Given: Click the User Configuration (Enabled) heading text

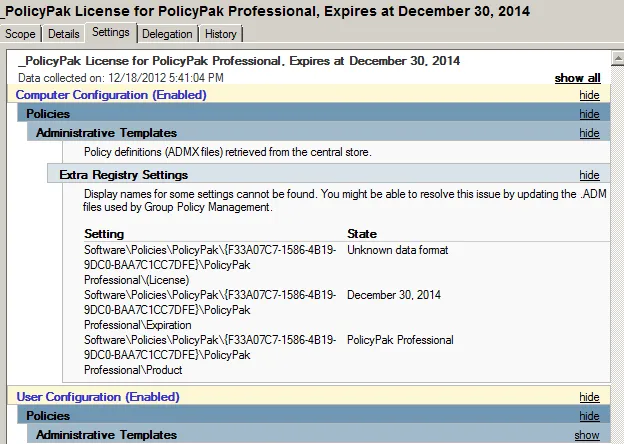Looking at the screenshot, I should coord(97,397).
